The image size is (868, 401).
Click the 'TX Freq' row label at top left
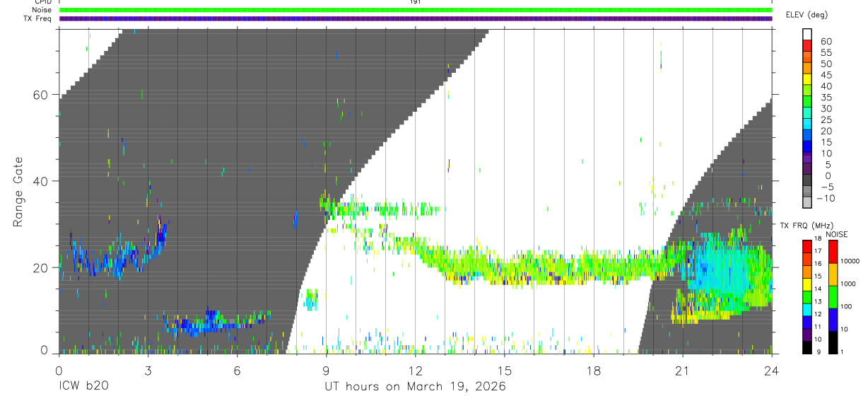38,18
